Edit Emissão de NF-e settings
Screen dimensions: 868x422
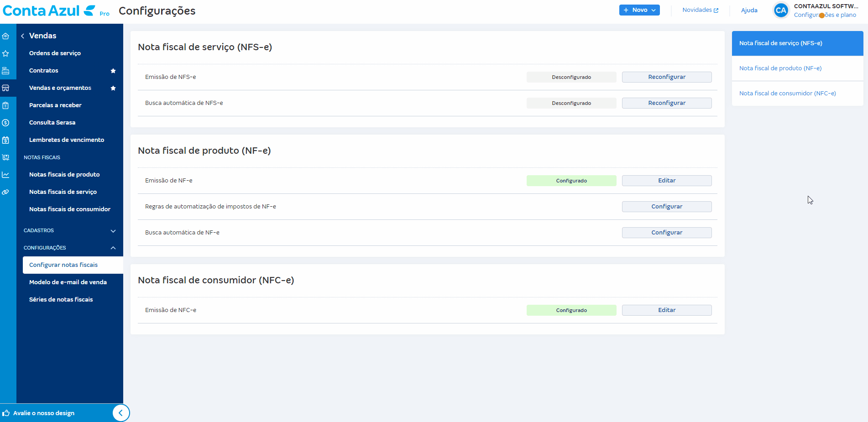(667, 181)
